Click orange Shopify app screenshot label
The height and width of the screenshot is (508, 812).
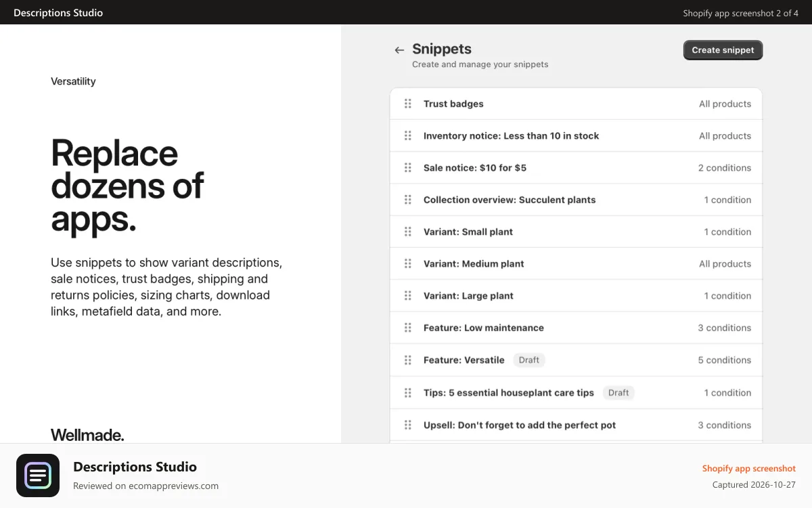tap(749, 469)
